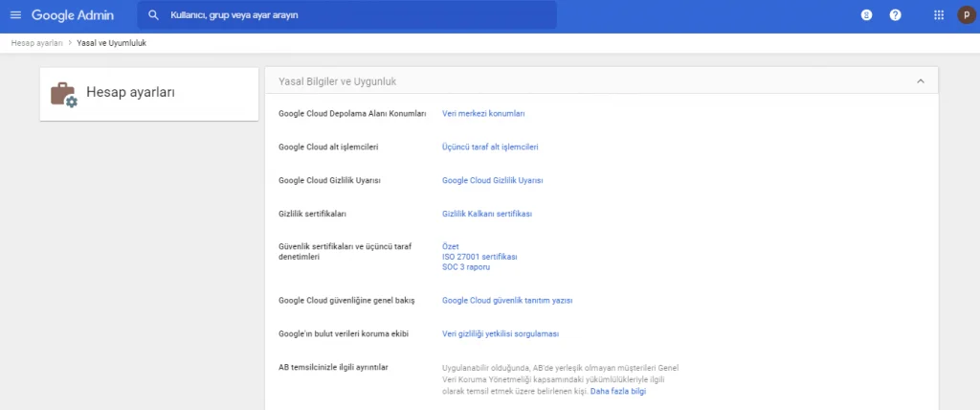Click the Daha fazla bilgi link

pyautogui.click(x=618, y=391)
